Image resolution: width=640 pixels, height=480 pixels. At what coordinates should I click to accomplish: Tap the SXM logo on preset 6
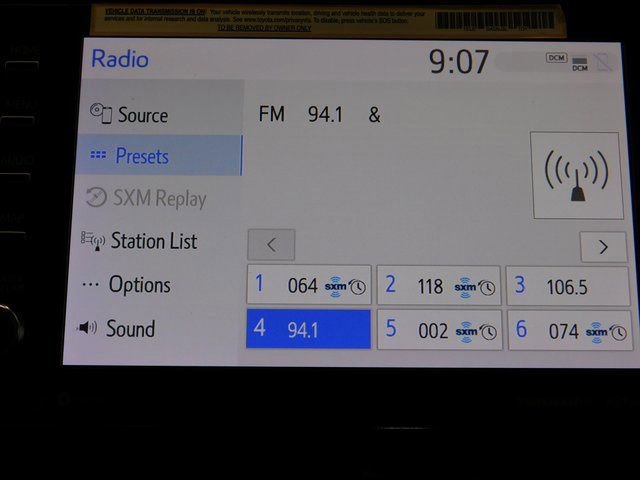click(597, 331)
